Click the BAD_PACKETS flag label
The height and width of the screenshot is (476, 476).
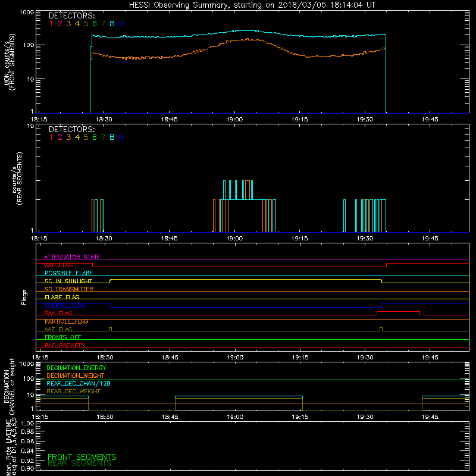click(x=65, y=345)
